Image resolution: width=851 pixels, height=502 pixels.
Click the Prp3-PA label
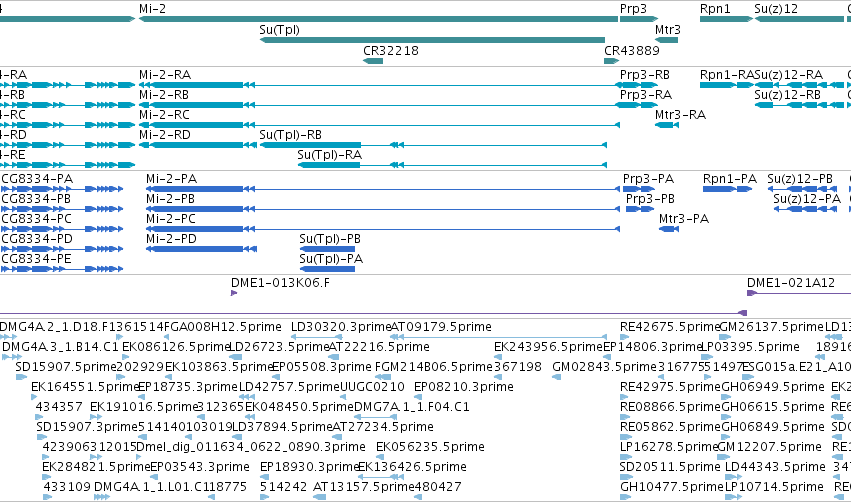click(x=649, y=179)
